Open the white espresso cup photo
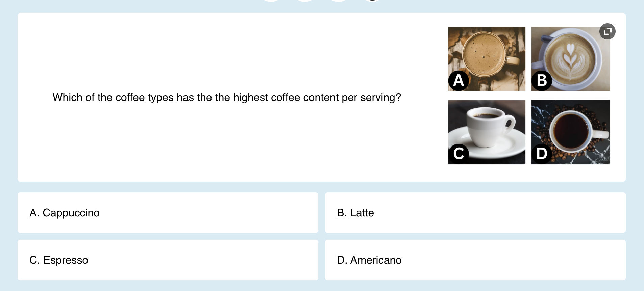644x291 pixels. [x=487, y=132]
